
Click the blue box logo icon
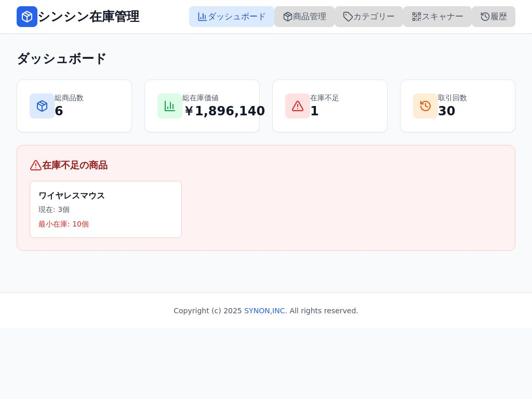click(27, 17)
